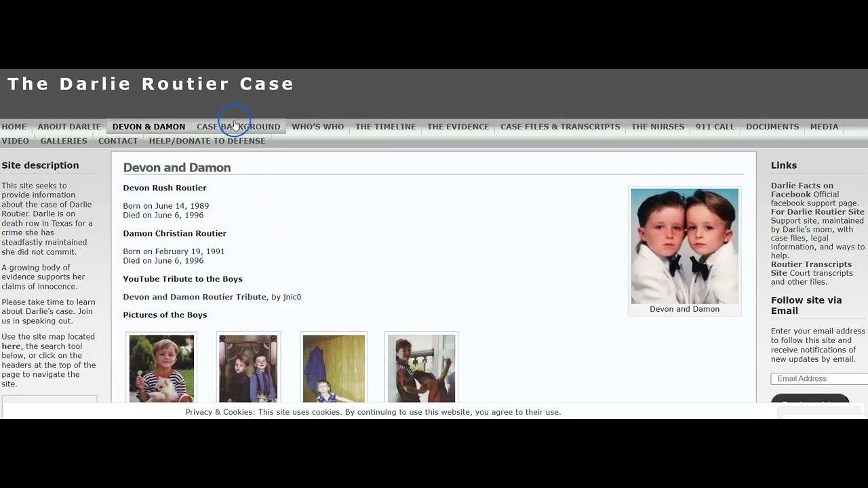Open WHO'S WHO menu item
Screen dimensions: 868x488
[x=317, y=127]
